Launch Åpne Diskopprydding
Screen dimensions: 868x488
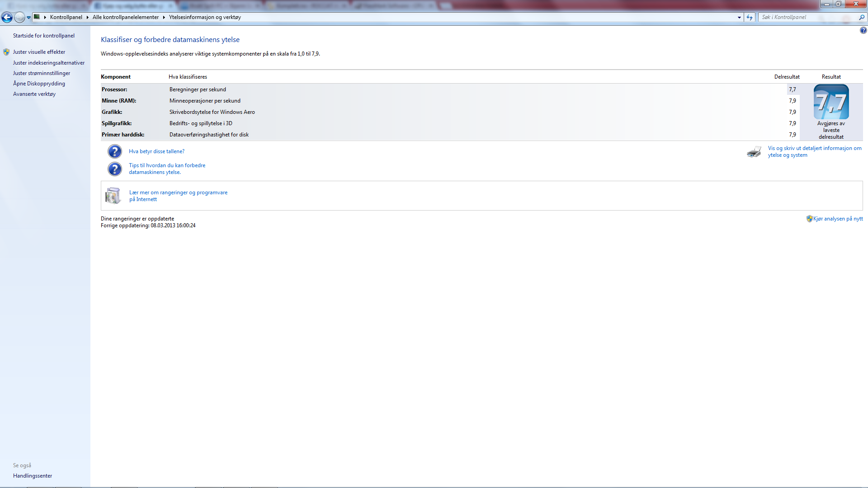(x=39, y=84)
